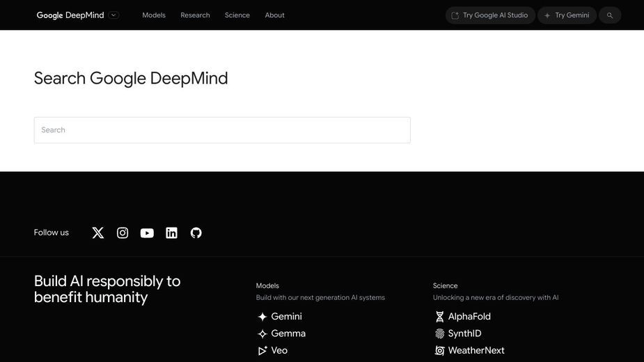Focus the Search input field

pos(222,130)
